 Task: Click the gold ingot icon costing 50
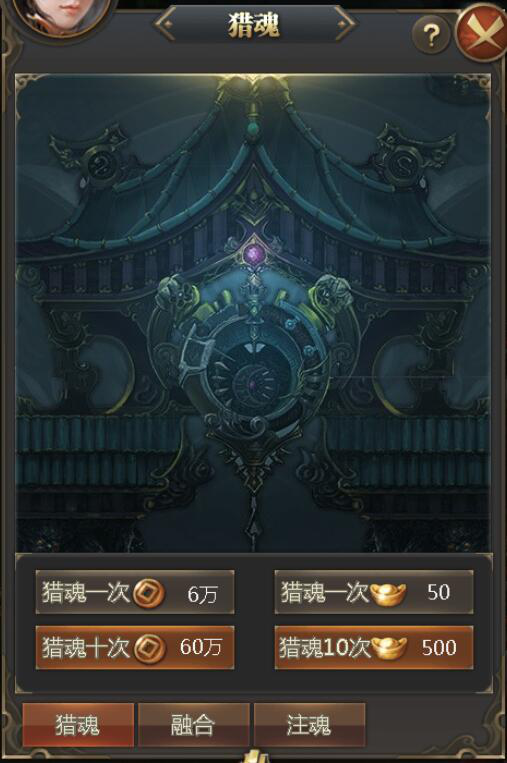pos(388,594)
